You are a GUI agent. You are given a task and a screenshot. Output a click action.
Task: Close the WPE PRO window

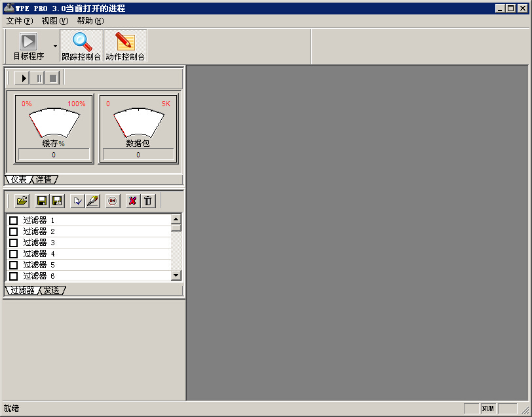click(x=523, y=8)
